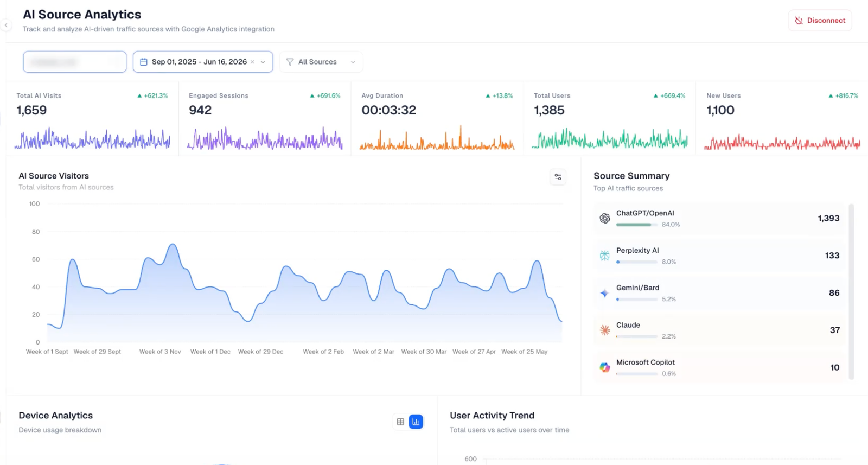Select the ChatGPT/OpenAI source row
The width and height of the screenshot is (868, 465).
coord(719,219)
